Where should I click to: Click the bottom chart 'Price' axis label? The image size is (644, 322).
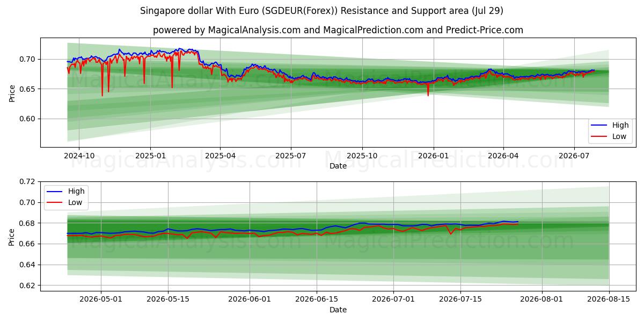tap(12, 237)
